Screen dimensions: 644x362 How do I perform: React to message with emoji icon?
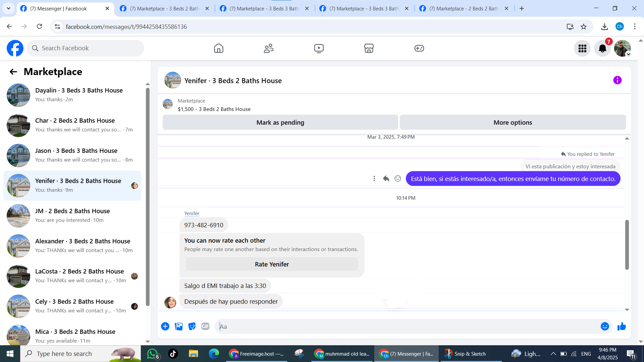coord(397,179)
